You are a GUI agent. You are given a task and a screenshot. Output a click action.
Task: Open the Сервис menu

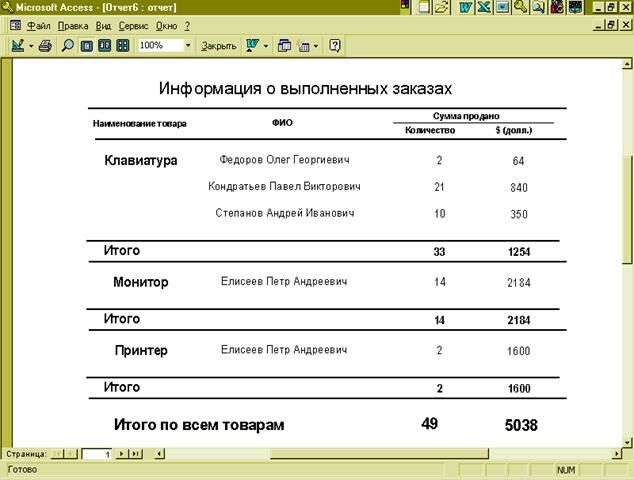pyautogui.click(x=133, y=26)
